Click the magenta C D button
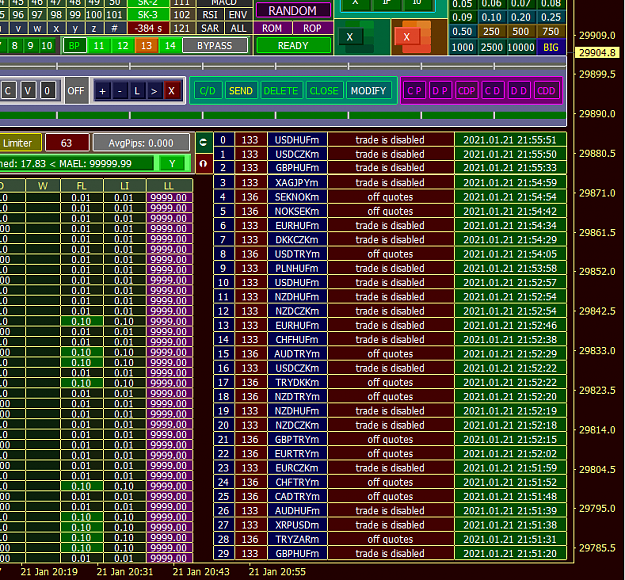Screen dimensions: 625x580 coord(493,91)
